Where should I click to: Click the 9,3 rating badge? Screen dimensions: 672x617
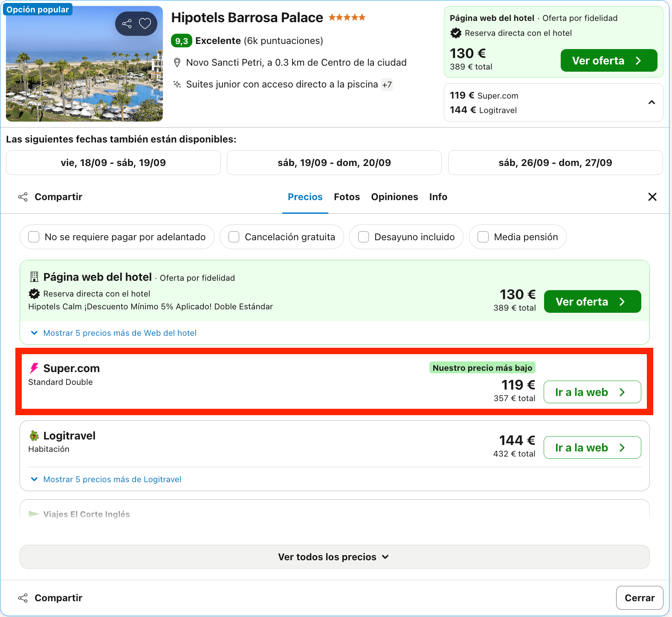click(182, 41)
